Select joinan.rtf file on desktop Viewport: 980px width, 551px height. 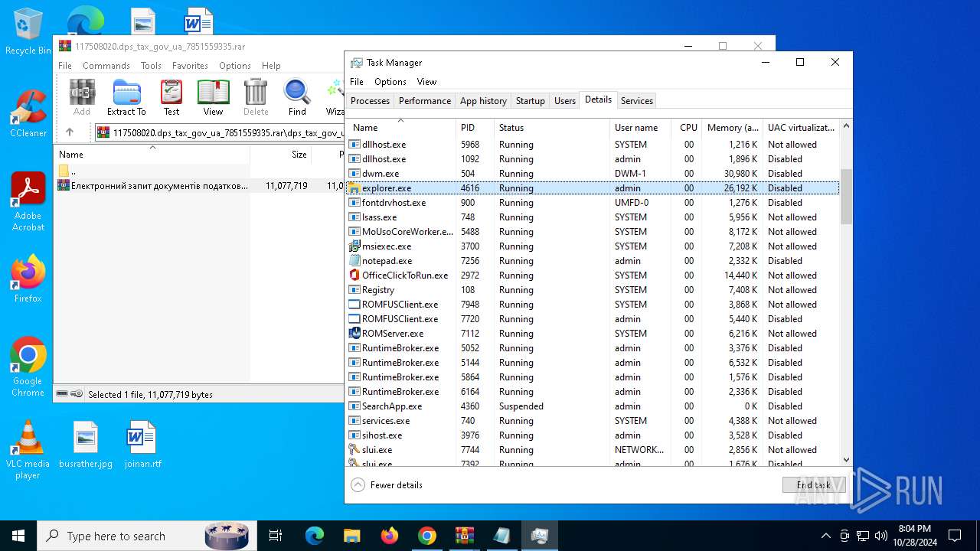(x=142, y=445)
